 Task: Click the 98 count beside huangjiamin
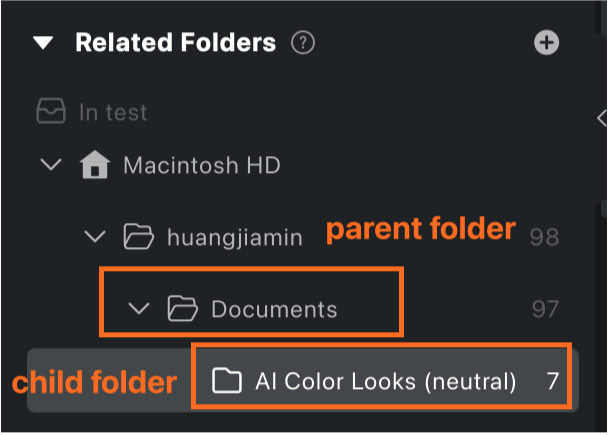coord(545,237)
